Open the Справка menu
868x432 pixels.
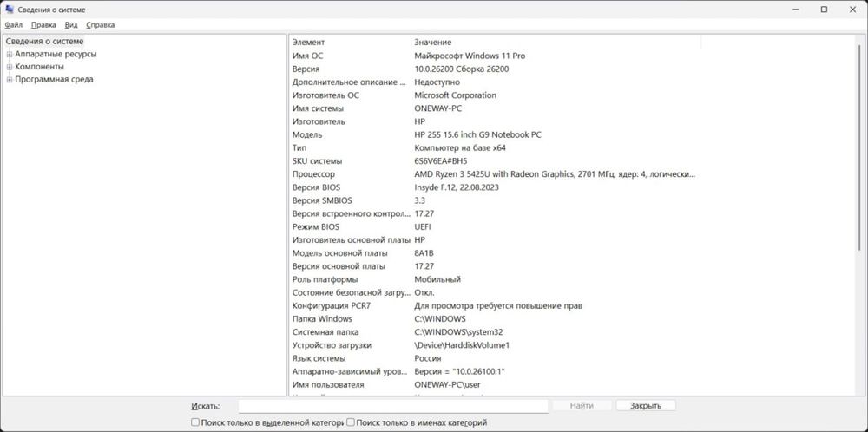100,25
